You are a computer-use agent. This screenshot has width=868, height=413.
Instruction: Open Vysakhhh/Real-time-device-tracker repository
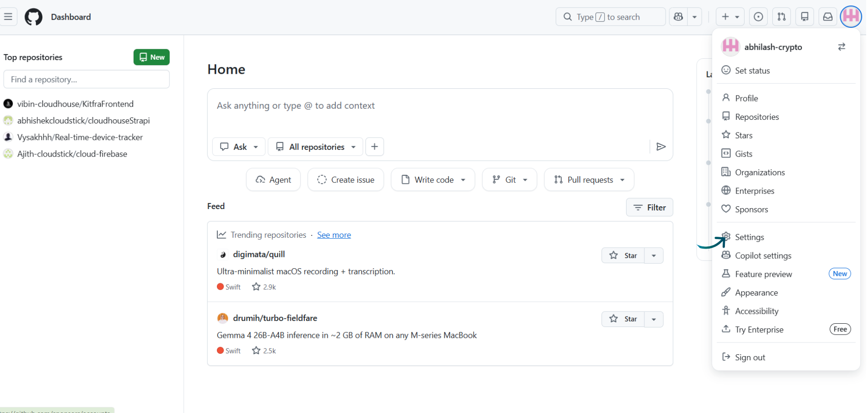(80, 137)
